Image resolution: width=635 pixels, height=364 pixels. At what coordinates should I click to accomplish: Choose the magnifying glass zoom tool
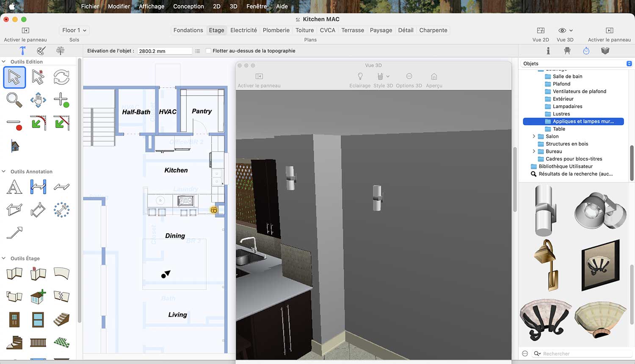(x=14, y=100)
